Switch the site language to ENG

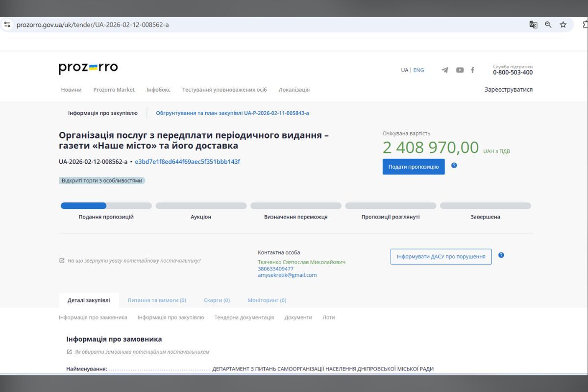pos(418,70)
